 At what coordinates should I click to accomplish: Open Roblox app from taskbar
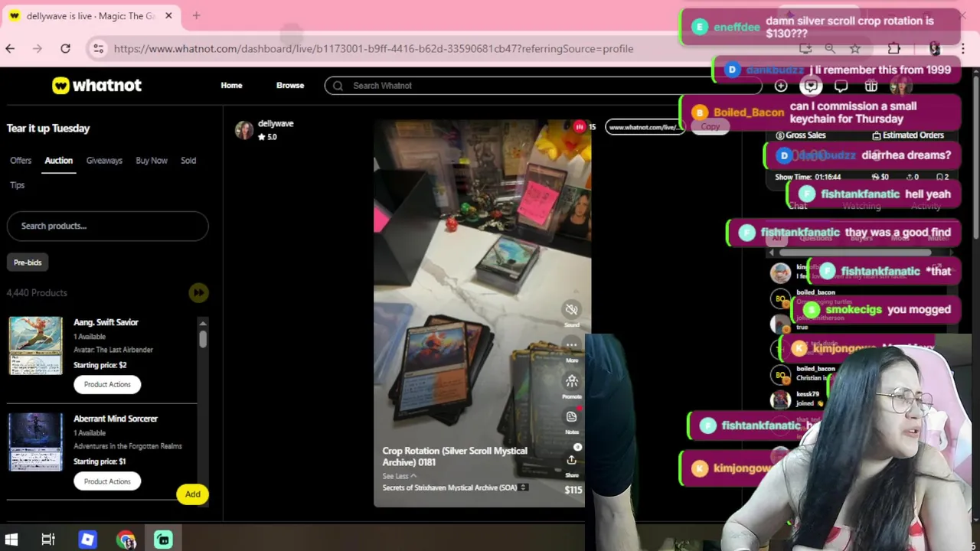click(x=87, y=540)
